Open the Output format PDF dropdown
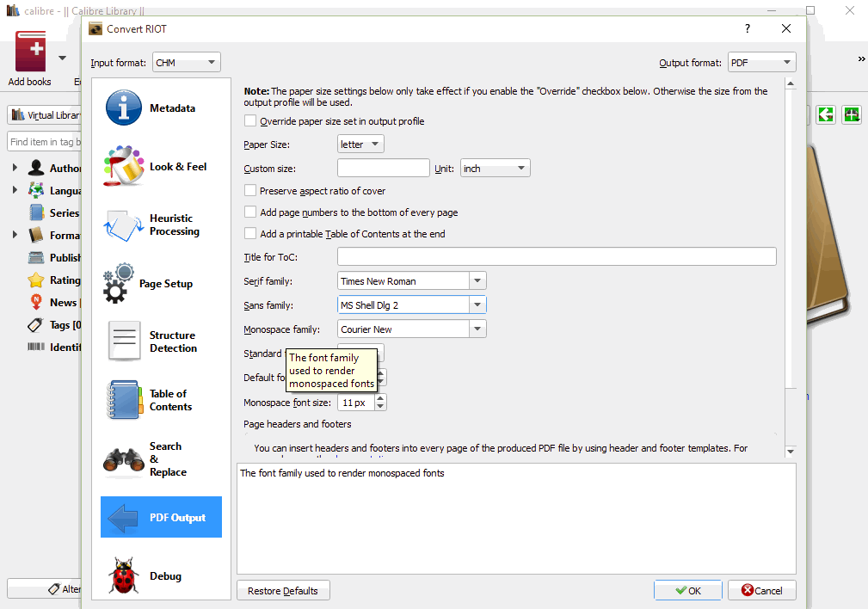Screen dimensions: 868x609 tap(761, 62)
